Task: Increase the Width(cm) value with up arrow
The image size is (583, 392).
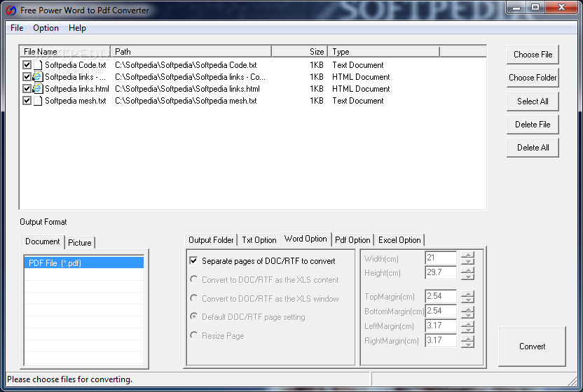Action: (x=468, y=255)
